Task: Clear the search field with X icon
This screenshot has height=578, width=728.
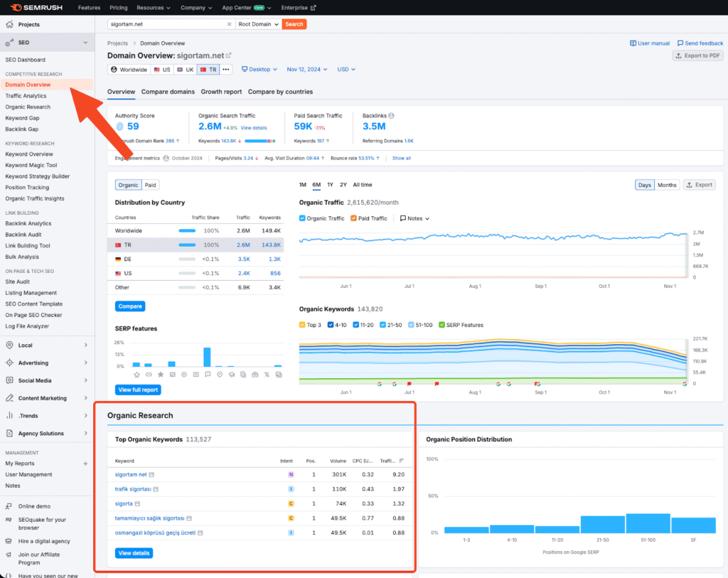Action: (x=229, y=24)
